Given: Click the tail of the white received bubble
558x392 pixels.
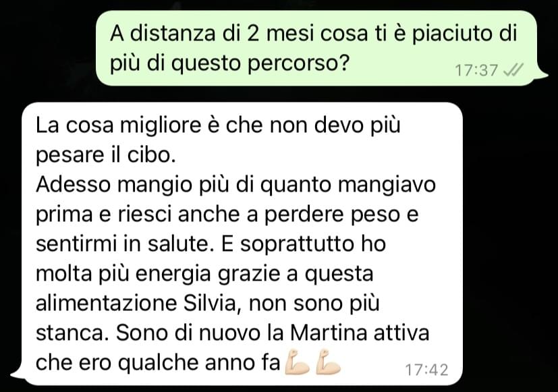Looking at the screenshot, I should tap(18, 372).
